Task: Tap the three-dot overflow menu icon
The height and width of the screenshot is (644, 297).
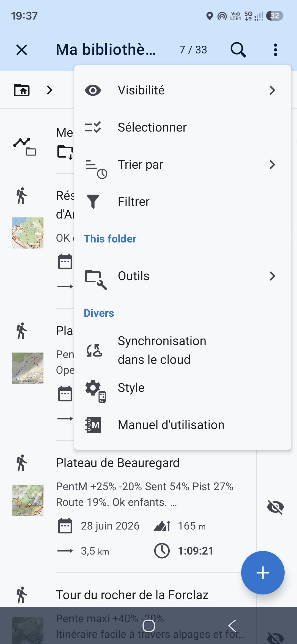Action: pyautogui.click(x=275, y=50)
